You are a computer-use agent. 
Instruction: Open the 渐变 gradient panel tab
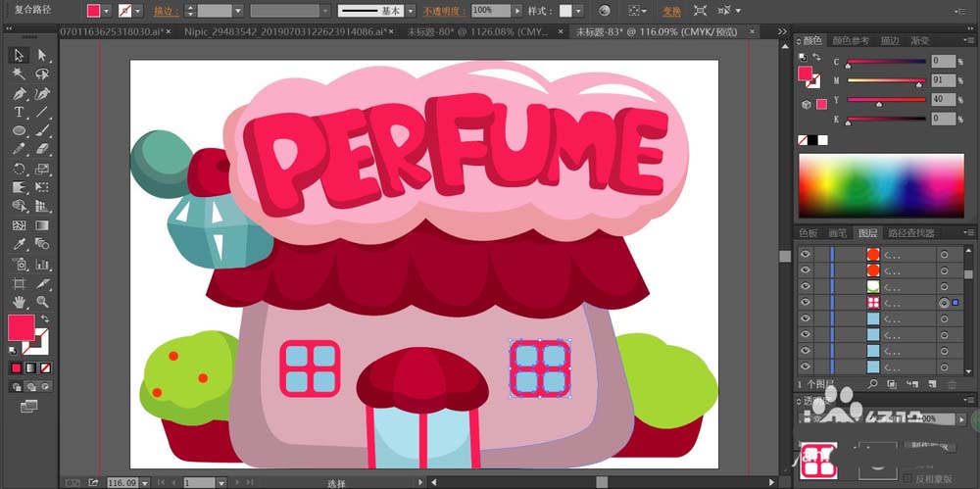[920, 40]
